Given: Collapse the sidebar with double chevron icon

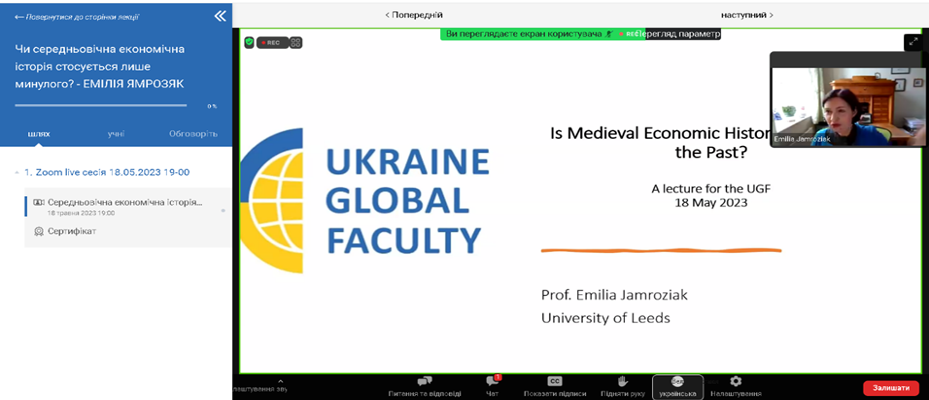Looking at the screenshot, I should point(220,16).
